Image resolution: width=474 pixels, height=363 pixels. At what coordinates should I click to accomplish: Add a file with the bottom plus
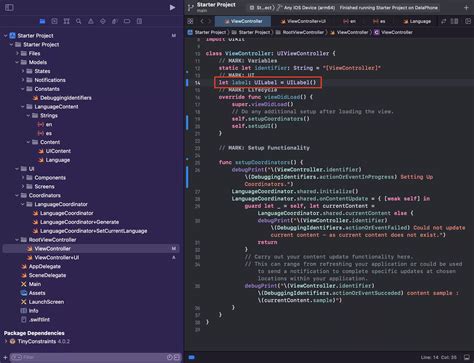pyautogui.click(x=5, y=357)
